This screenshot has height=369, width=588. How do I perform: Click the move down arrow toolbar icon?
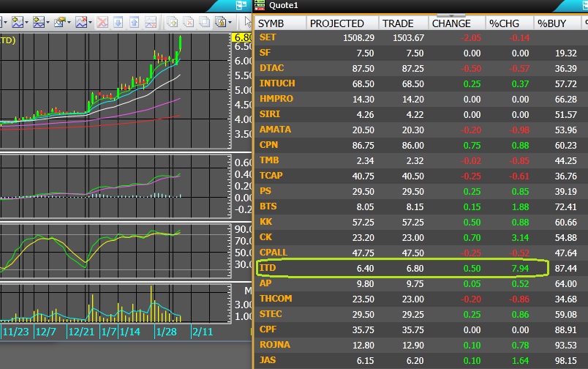point(117,22)
